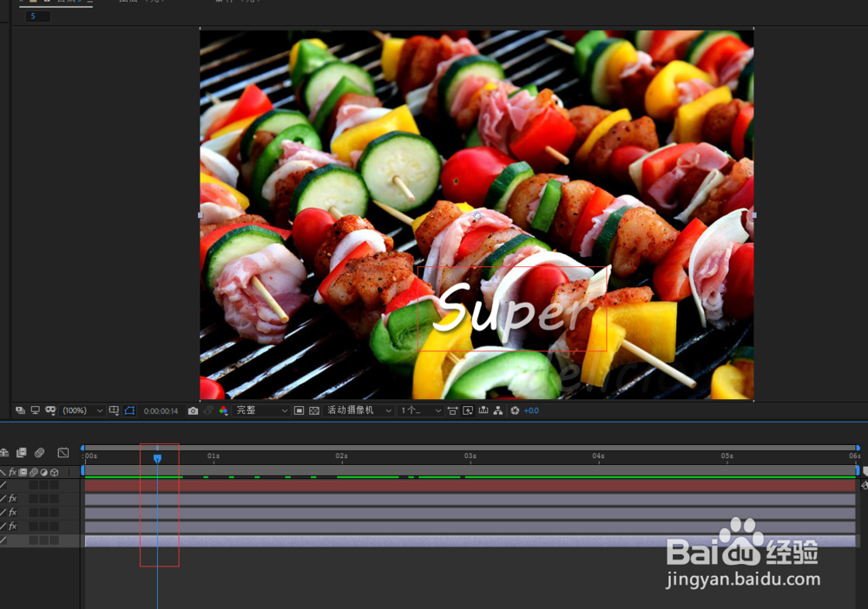Reset exposure with the aperture icon

point(515,410)
